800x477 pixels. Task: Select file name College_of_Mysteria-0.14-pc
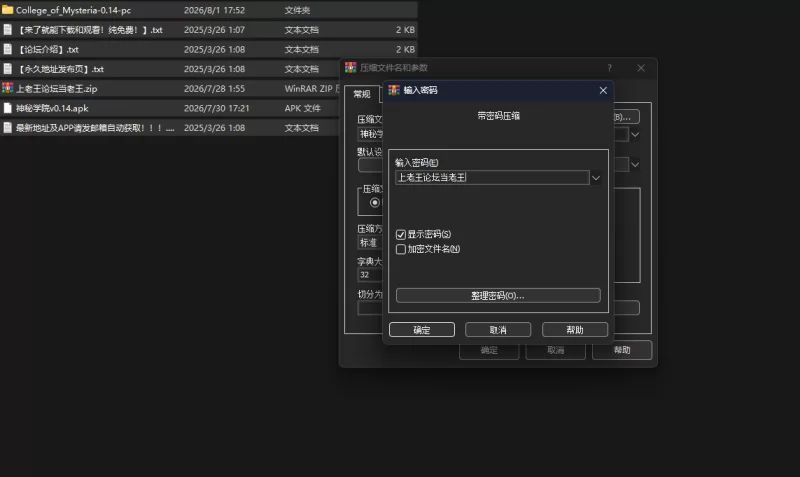pos(73,10)
